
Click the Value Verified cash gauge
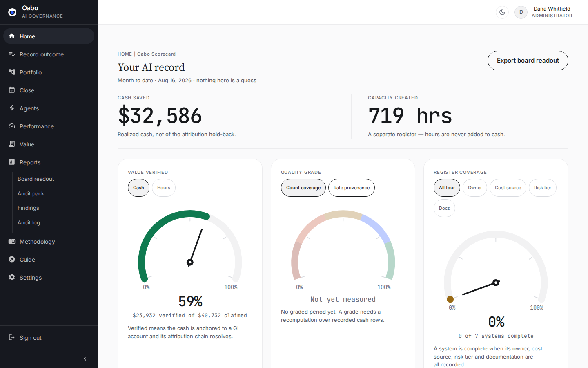coord(190,246)
